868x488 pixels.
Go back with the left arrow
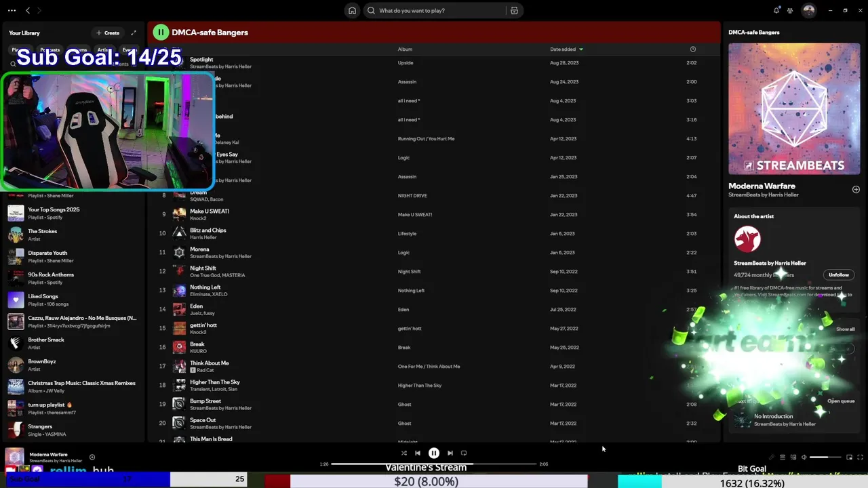tap(28, 10)
